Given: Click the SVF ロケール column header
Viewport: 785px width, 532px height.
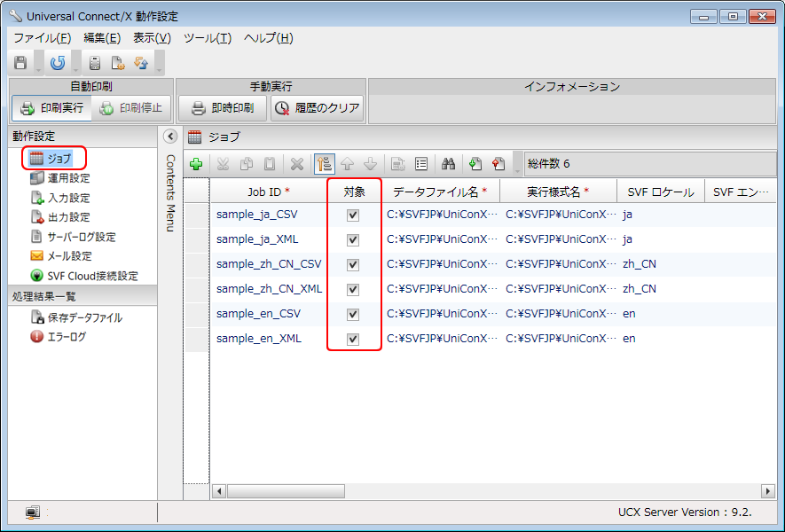Looking at the screenshot, I should [x=661, y=192].
